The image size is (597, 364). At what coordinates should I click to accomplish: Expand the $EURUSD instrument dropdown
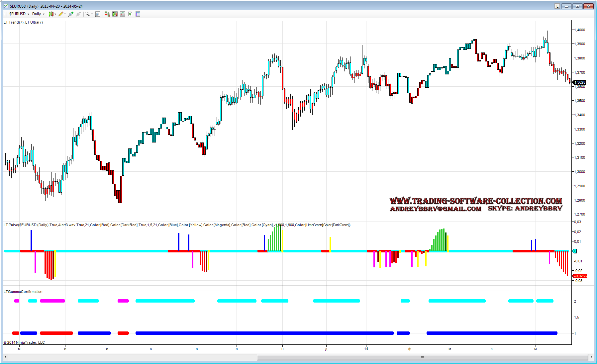tap(19, 14)
